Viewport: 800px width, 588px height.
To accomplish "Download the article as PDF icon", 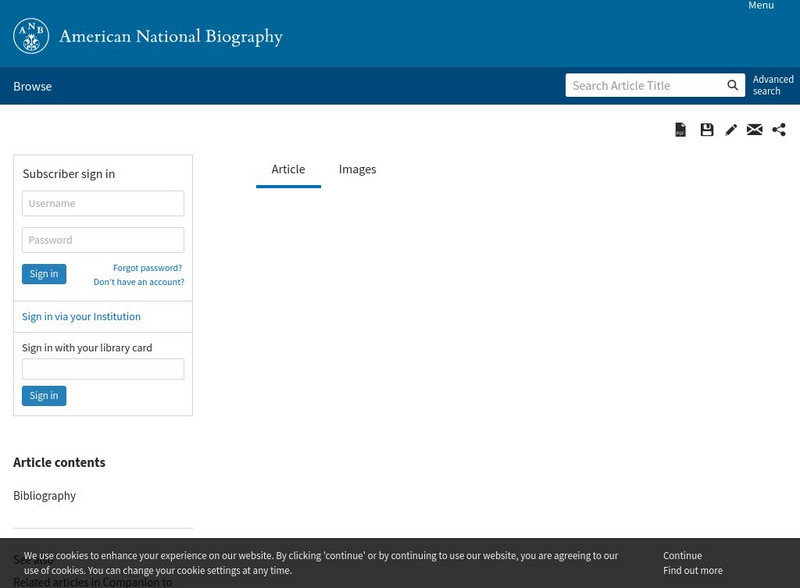I will click(x=680, y=130).
